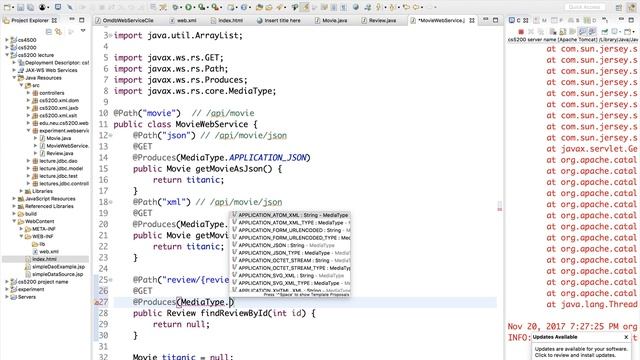Close the MovieWebService.java editor tab
Image resolution: width=640 pixels, height=360 pixels.
(x=472, y=20)
